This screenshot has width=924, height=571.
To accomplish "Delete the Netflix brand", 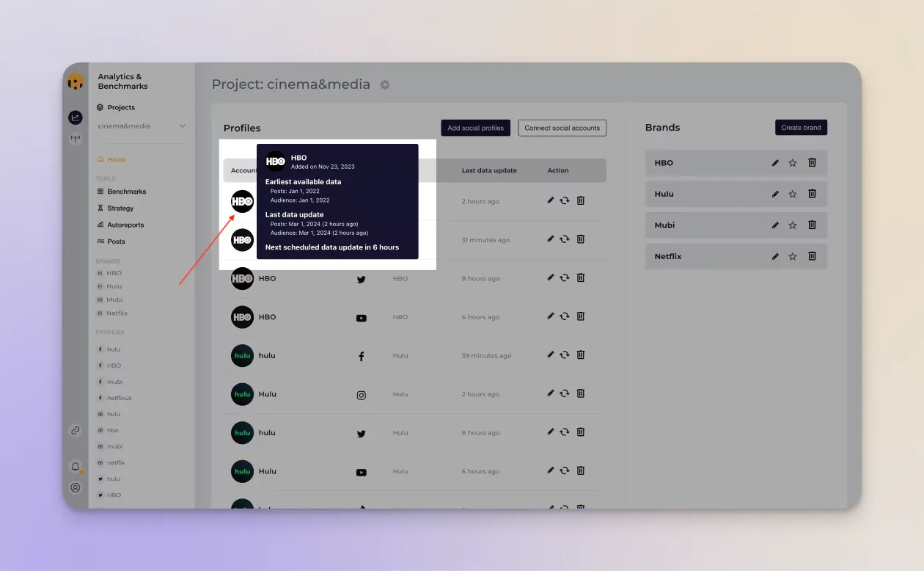I will 812,256.
